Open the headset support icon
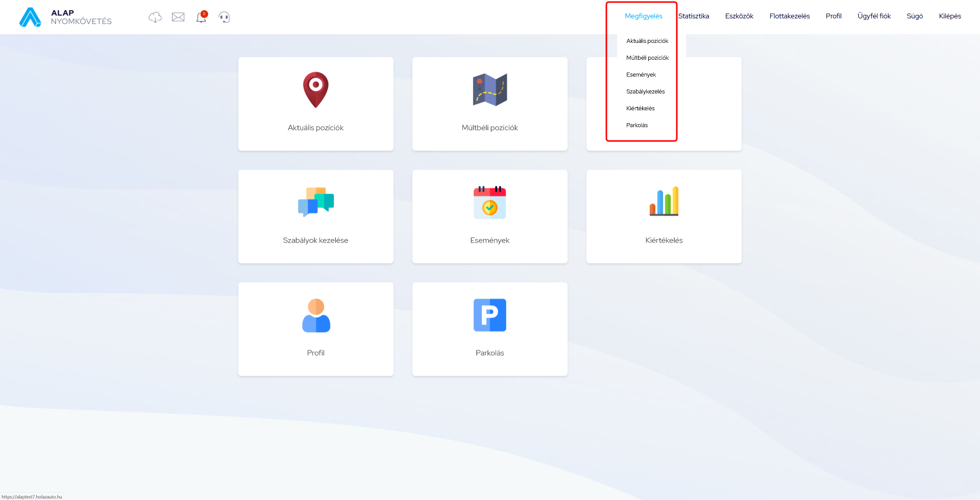Screen dimensions: 980x500 224,17
